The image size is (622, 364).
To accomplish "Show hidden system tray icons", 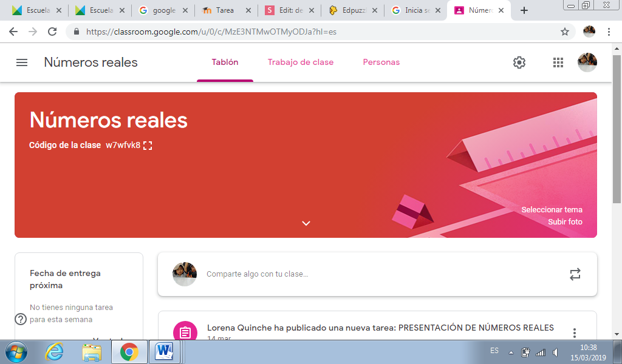I will [511, 352].
